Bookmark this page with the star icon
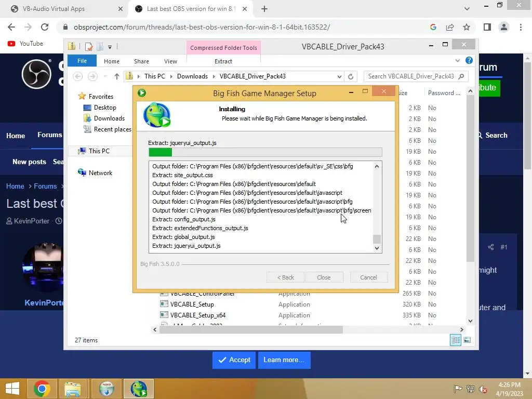The image size is (532, 399). point(467,27)
